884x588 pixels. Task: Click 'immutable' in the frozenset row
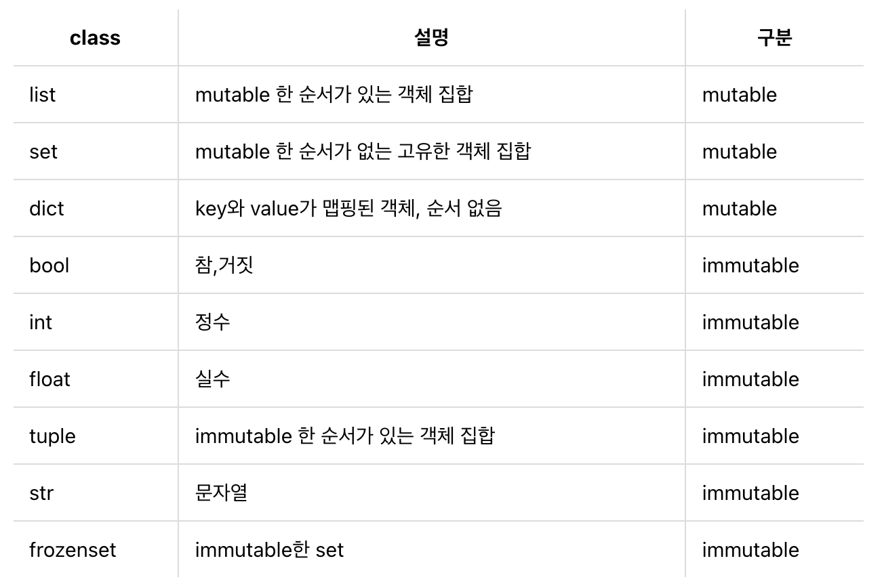750,550
